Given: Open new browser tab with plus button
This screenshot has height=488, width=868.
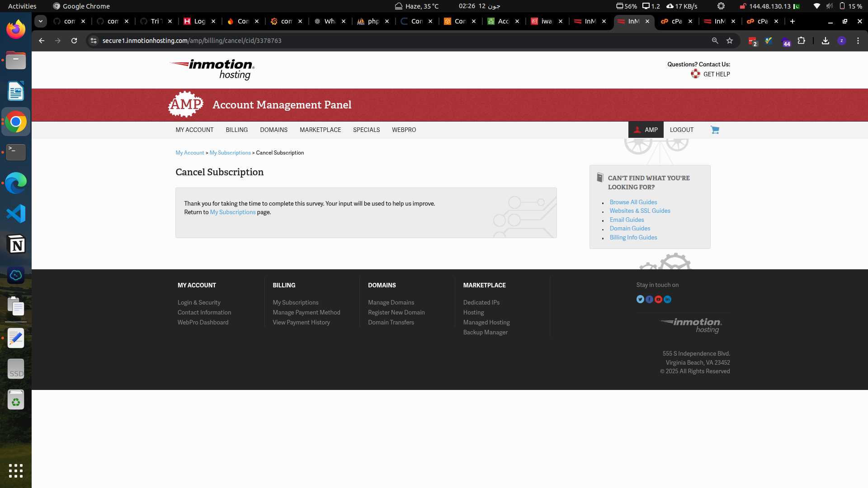Looking at the screenshot, I should click(793, 21).
